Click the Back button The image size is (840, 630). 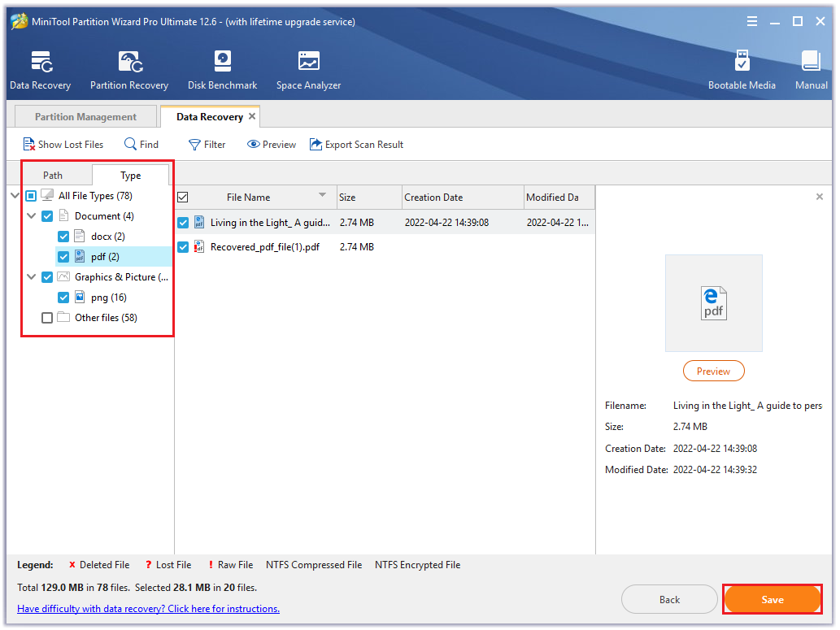(669, 599)
